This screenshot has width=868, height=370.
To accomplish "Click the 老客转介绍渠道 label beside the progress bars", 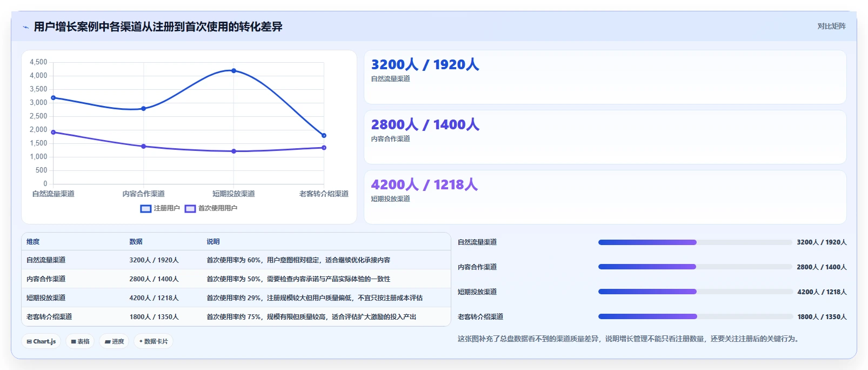I will pos(480,317).
